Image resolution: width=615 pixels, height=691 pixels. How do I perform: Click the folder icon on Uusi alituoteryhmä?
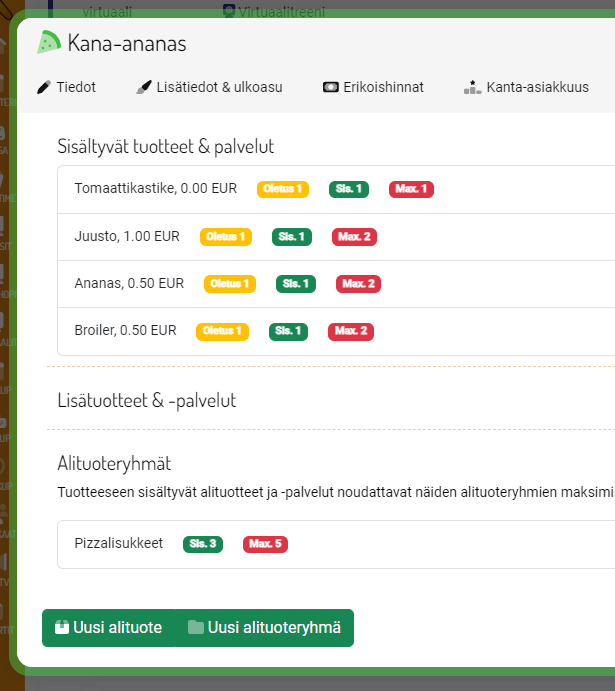[x=195, y=628]
